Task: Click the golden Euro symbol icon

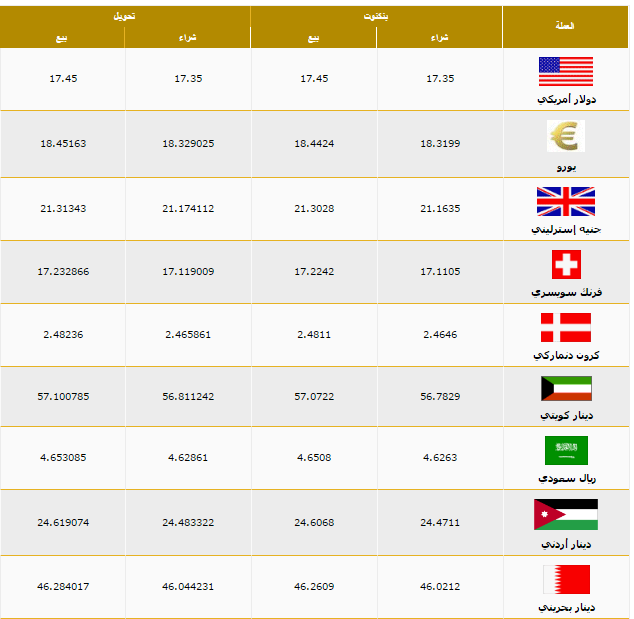Action: click(x=566, y=136)
